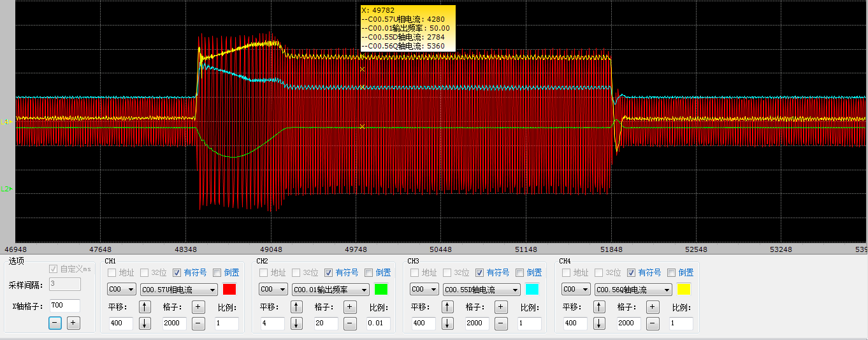Click the L4 level marker on chart
Viewport: 868px width, 340px height.
pos(6,121)
